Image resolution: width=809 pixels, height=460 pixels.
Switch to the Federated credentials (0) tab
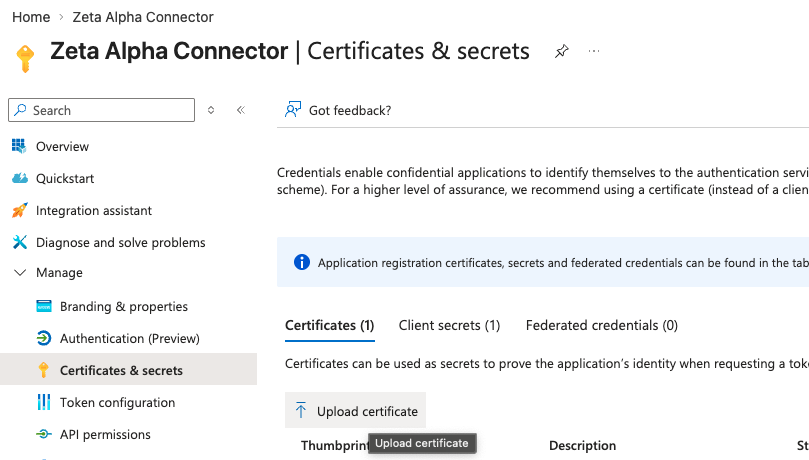pos(602,325)
